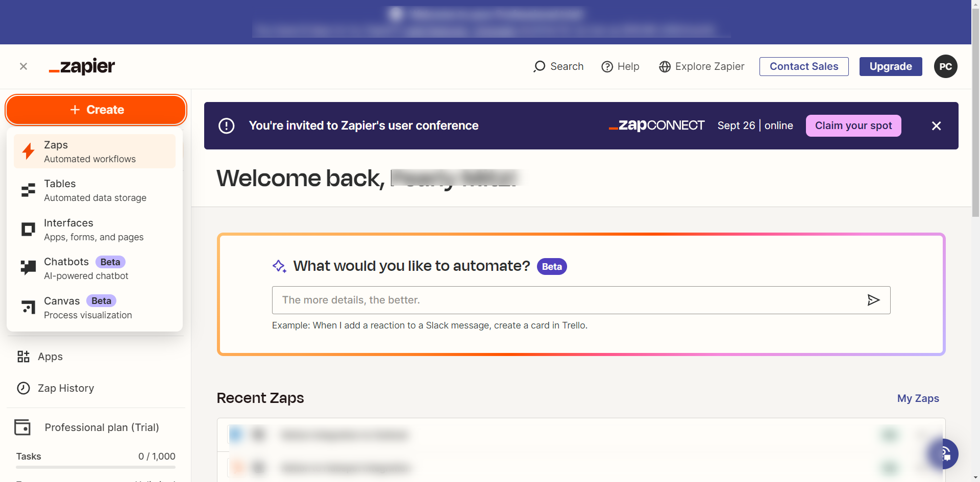Click the Tasks usage progress bar
The height and width of the screenshot is (482, 980).
point(95,467)
